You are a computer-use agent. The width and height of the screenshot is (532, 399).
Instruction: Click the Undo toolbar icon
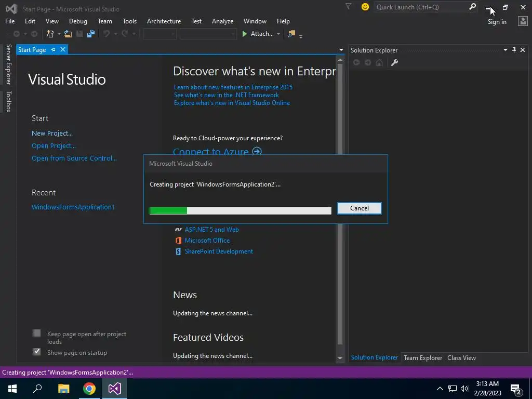tap(107, 34)
